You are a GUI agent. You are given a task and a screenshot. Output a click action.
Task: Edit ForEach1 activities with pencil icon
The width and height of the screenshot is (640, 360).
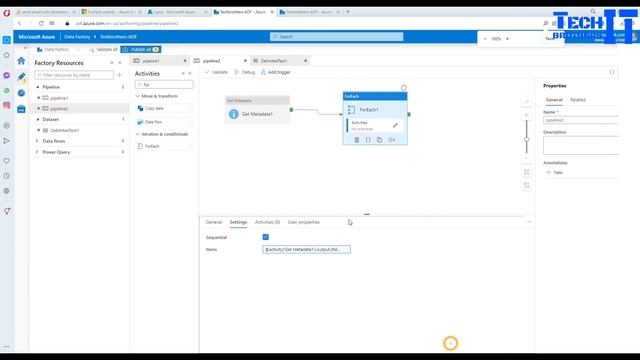pos(395,125)
